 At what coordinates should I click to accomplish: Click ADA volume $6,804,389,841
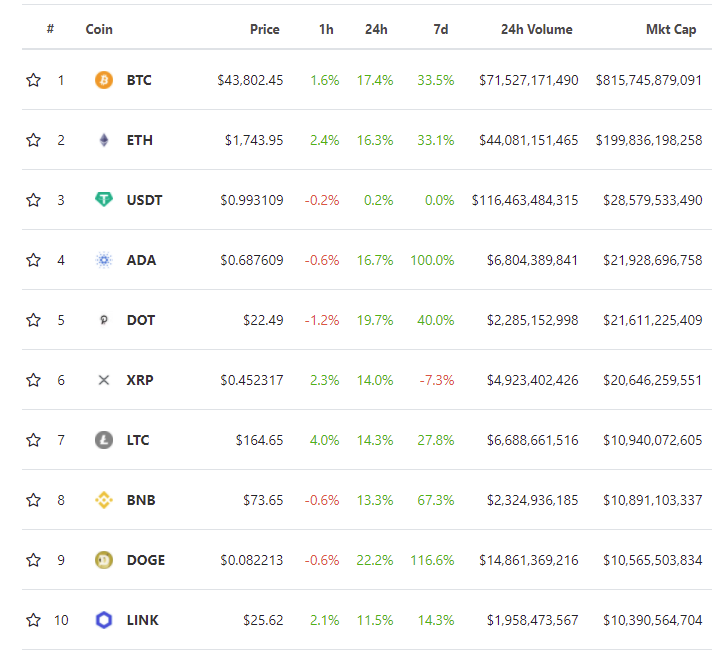click(x=532, y=260)
